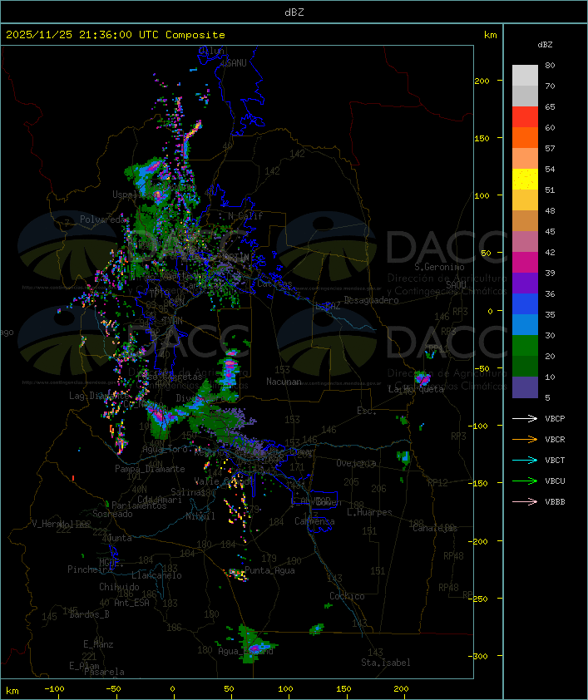Click the storm cell at Agua Escondida
This screenshot has width=588, height=700.
pos(256,647)
